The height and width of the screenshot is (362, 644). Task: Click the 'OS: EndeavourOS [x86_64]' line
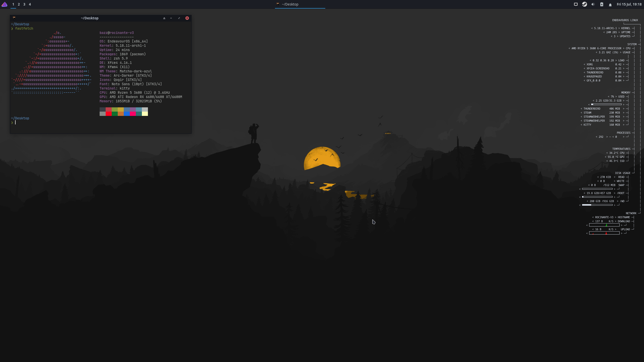[124, 41]
